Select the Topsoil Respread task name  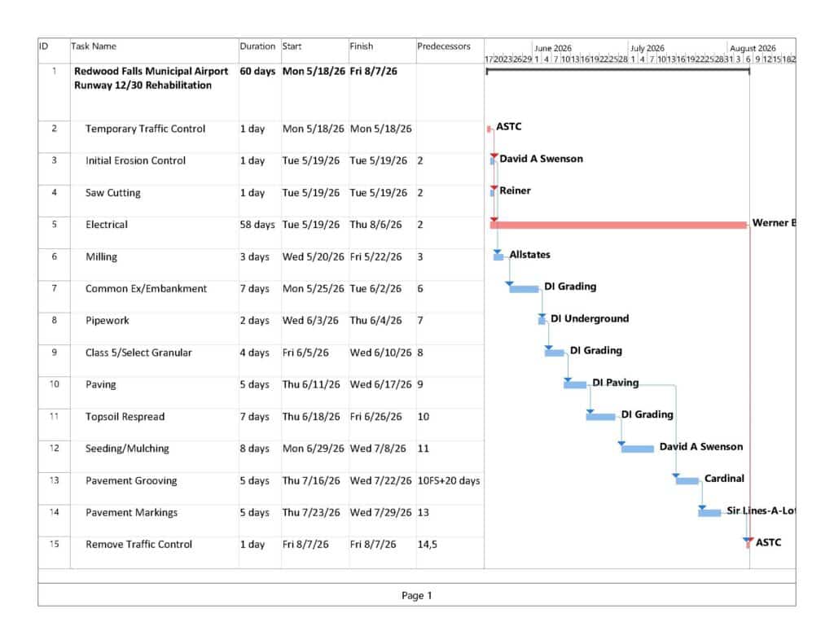point(125,416)
